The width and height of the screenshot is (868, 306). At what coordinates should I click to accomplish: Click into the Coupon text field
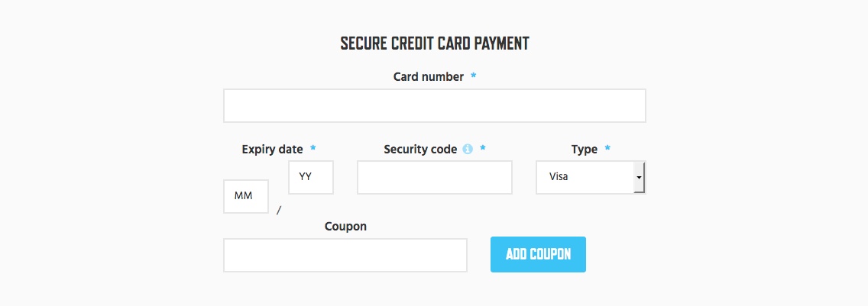(345, 255)
